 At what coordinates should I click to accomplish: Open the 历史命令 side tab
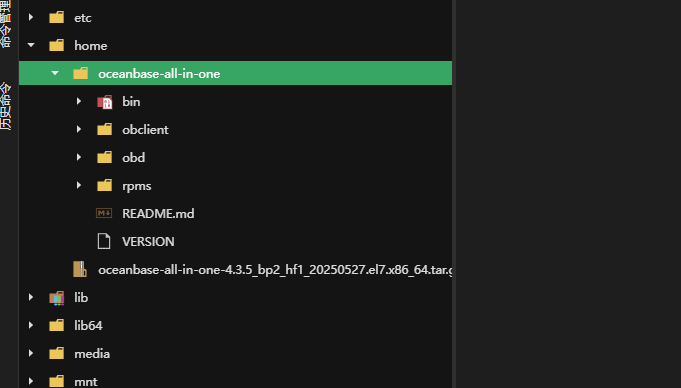[x=5, y=106]
